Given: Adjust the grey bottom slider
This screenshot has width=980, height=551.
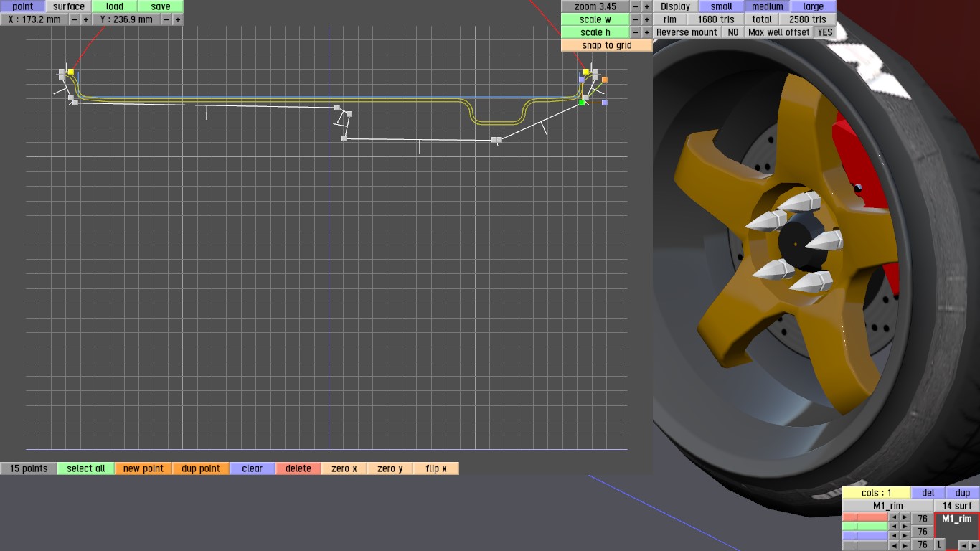Looking at the screenshot, I should pyautogui.click(x=865, y=545).
